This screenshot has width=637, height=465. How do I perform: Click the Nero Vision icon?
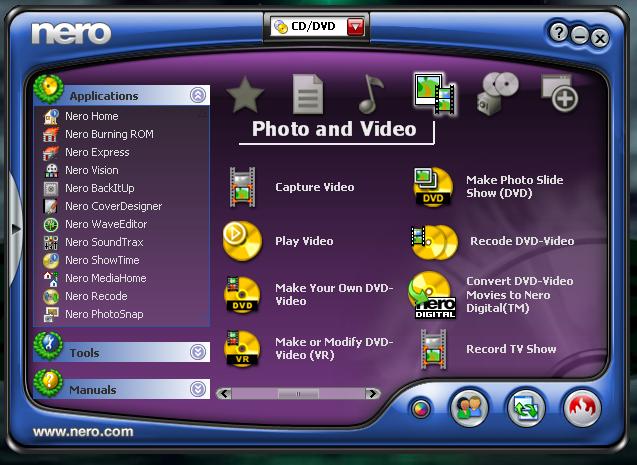coord(51,170)
